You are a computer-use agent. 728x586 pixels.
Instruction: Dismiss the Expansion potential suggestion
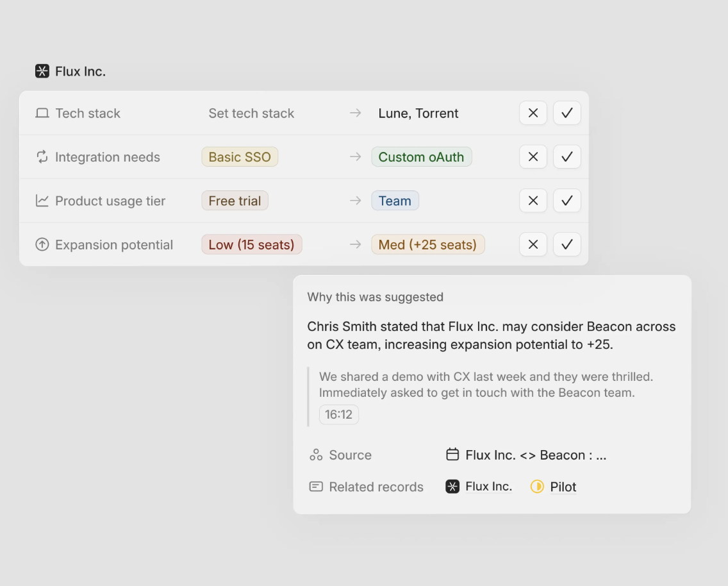(x=533, y=245)
